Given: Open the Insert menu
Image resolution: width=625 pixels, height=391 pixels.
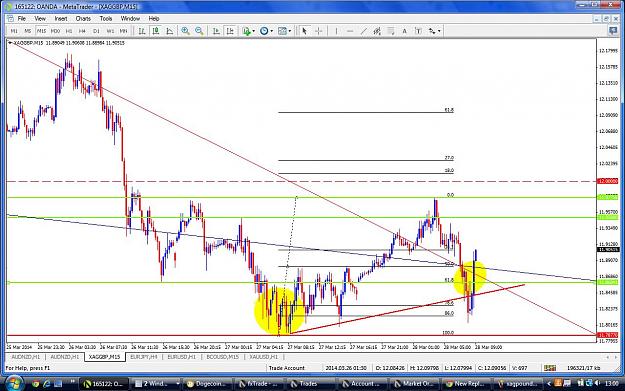Looking at the screenshot, I should (61, 18).
